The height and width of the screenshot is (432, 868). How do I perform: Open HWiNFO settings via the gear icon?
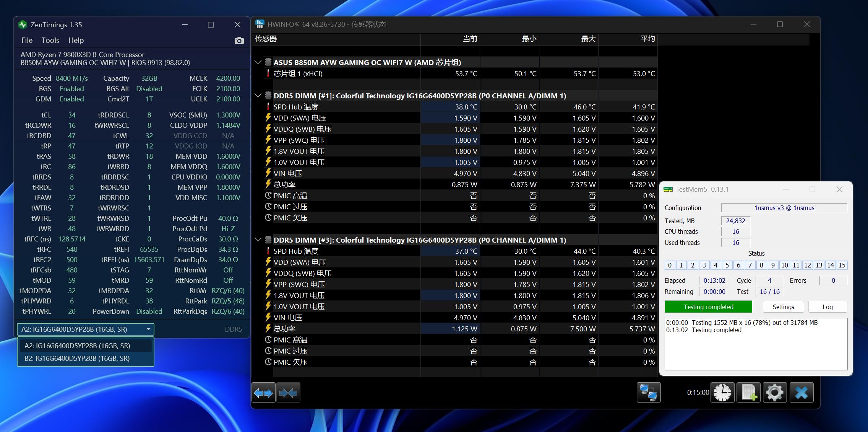tap(774, 392)
